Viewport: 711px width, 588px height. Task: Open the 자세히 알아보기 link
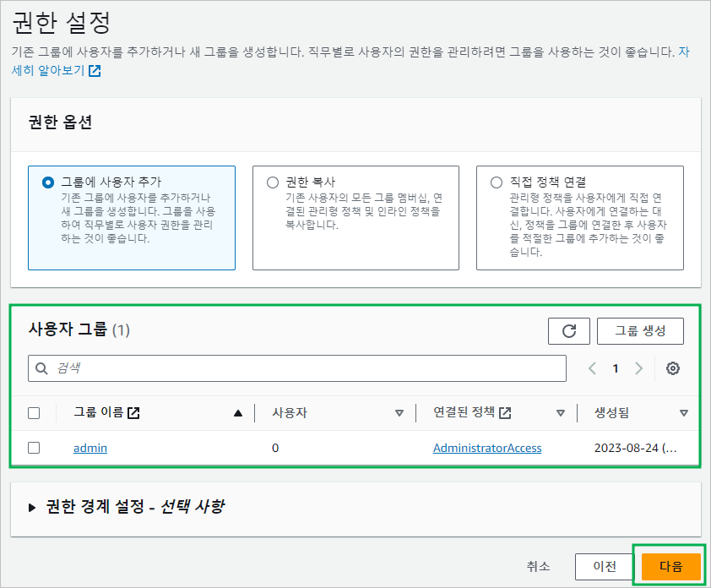[x=48, y=70]
